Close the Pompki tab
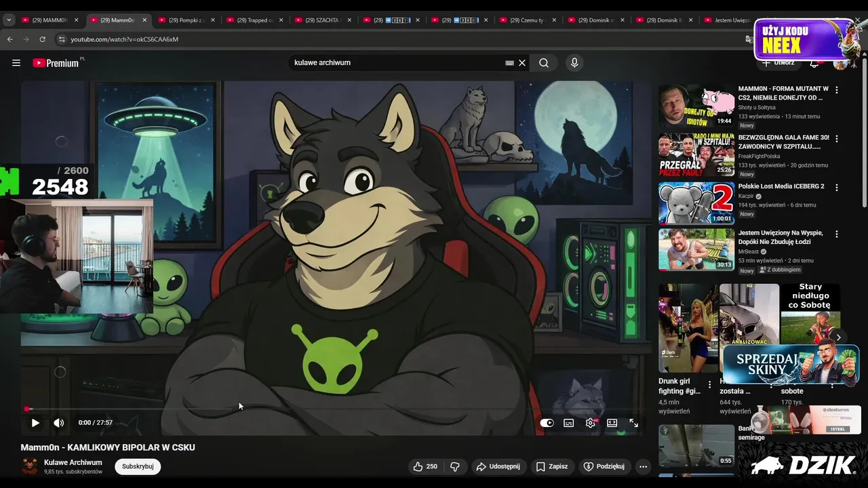 pyautogui.click(x=213, y=20)
